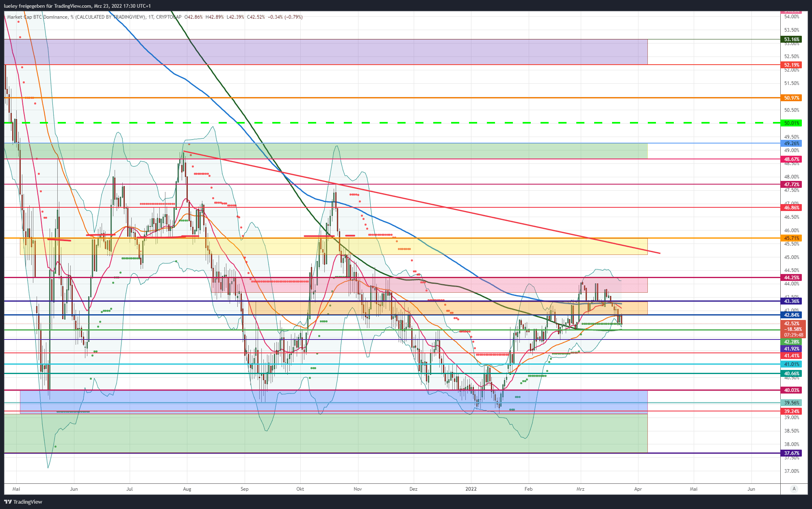Click the 48.00% tick on the price axis
The width and height of the screenshot is (812, 509).
point(792,177)
